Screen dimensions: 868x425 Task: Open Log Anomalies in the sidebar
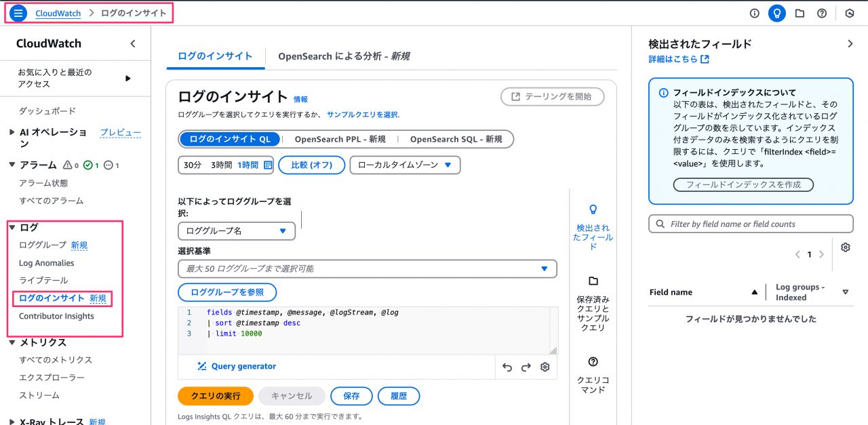click(47, 263)
